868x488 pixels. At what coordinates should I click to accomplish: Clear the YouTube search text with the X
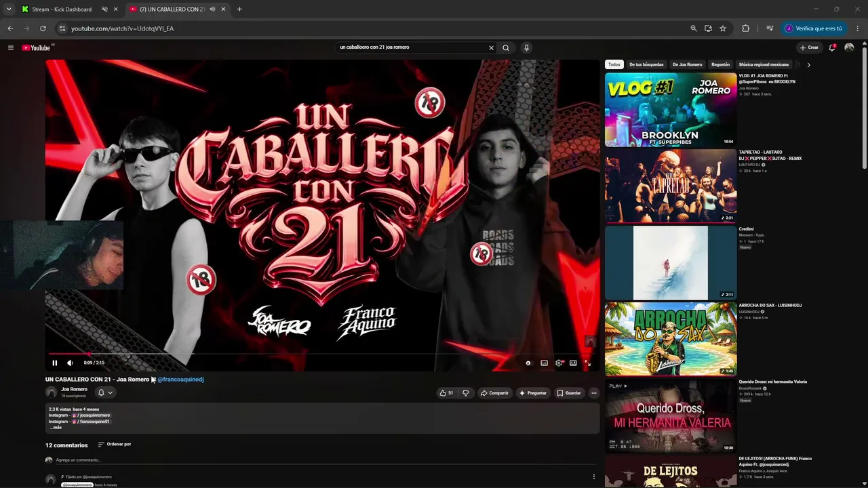[492, 47]
